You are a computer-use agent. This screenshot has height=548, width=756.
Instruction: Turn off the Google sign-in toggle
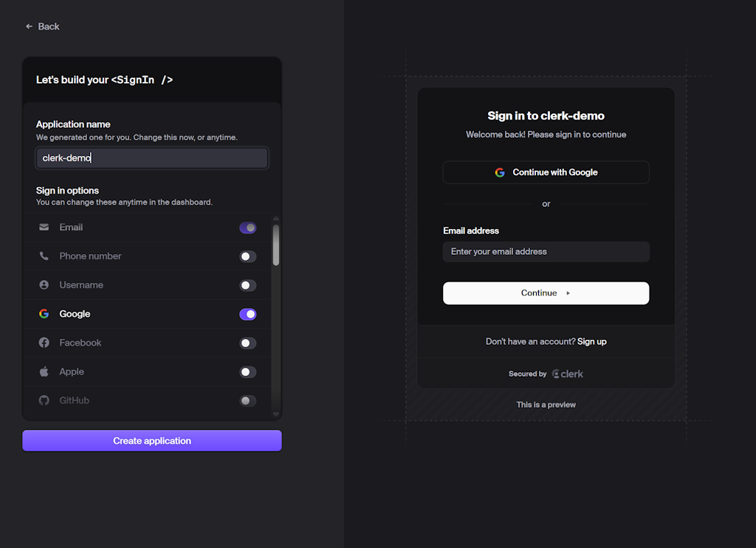tap(248, 313)
